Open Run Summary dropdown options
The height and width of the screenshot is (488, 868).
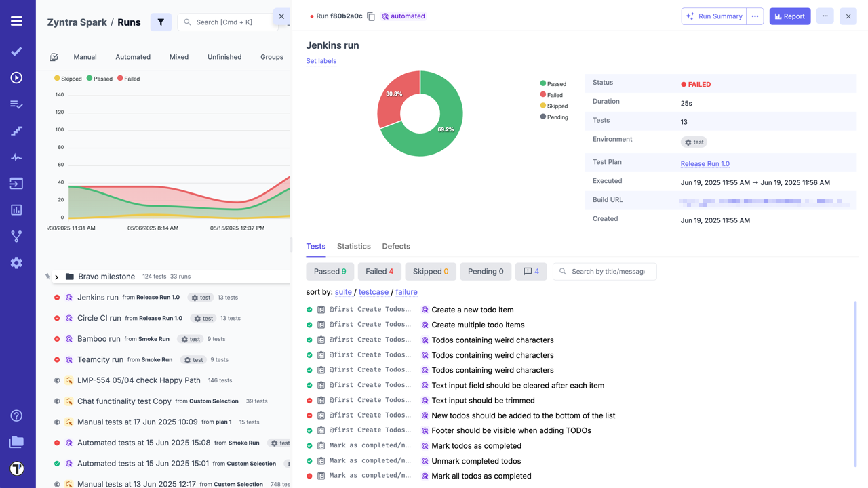755,16
